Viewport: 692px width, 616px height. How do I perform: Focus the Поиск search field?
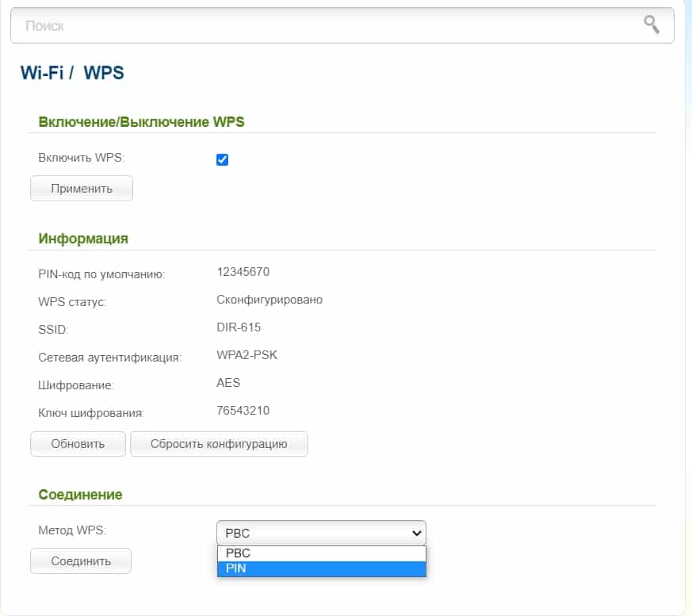coord(342,25)
